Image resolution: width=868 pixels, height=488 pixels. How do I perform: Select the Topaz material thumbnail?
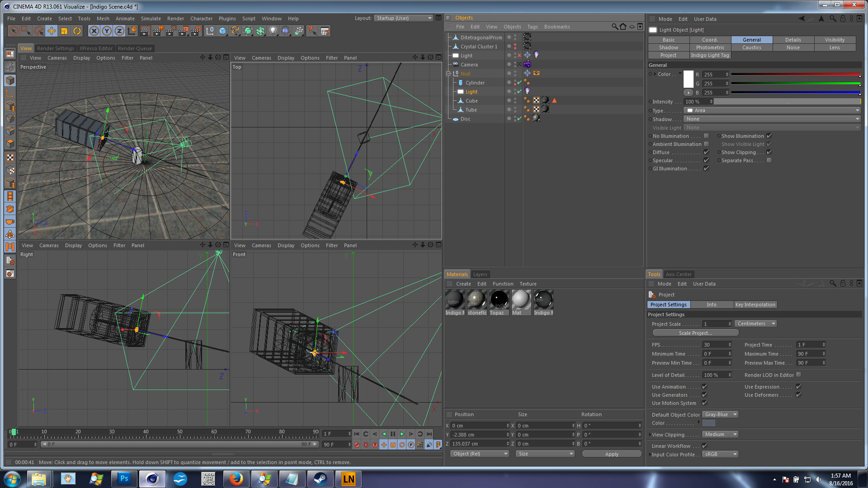(x=499, y=300)
